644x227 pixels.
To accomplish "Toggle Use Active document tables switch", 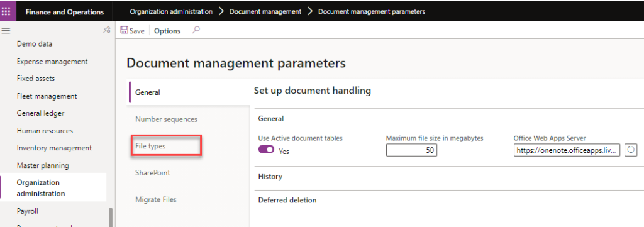I will pos(266,150).
